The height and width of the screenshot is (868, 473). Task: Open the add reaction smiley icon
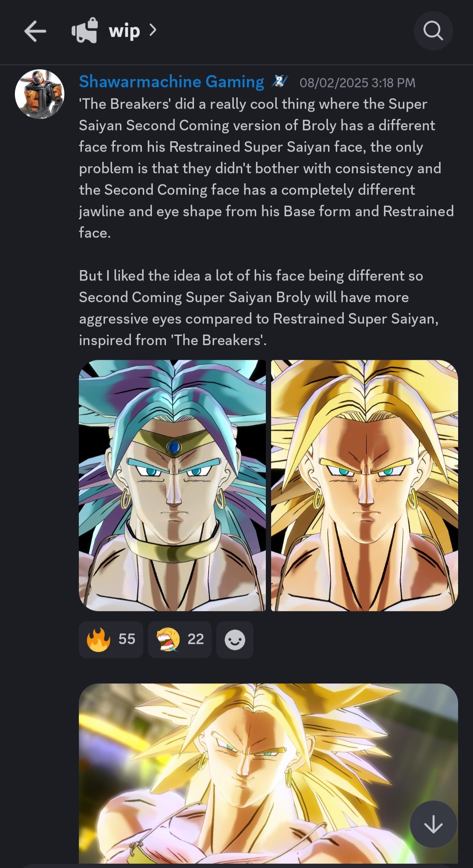(x=235, y=640)
